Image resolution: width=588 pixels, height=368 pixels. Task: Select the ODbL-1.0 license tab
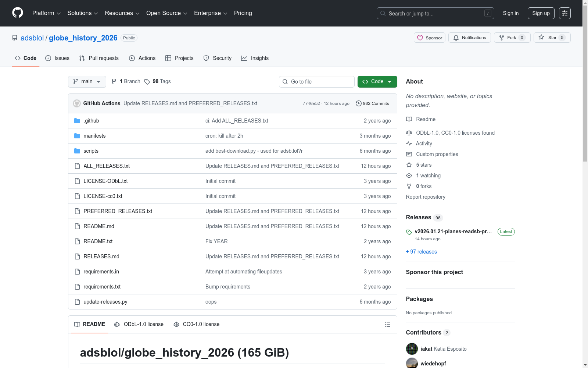point(139,325)
